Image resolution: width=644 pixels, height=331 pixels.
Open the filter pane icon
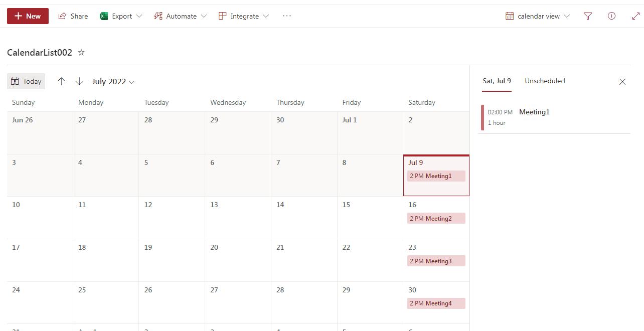pyautogui.click(x=588, y=16)
